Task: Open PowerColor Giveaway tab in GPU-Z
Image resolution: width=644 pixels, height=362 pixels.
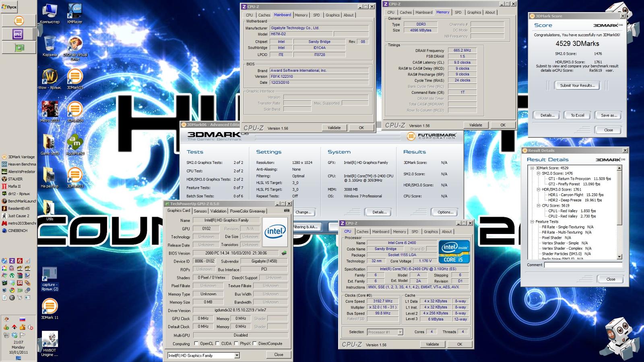Action: [x=248, y=211]
